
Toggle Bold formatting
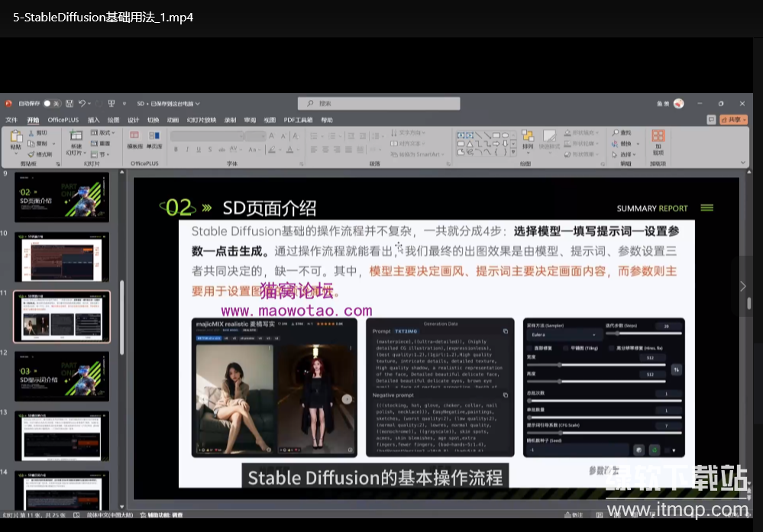[x=176, y=150]
